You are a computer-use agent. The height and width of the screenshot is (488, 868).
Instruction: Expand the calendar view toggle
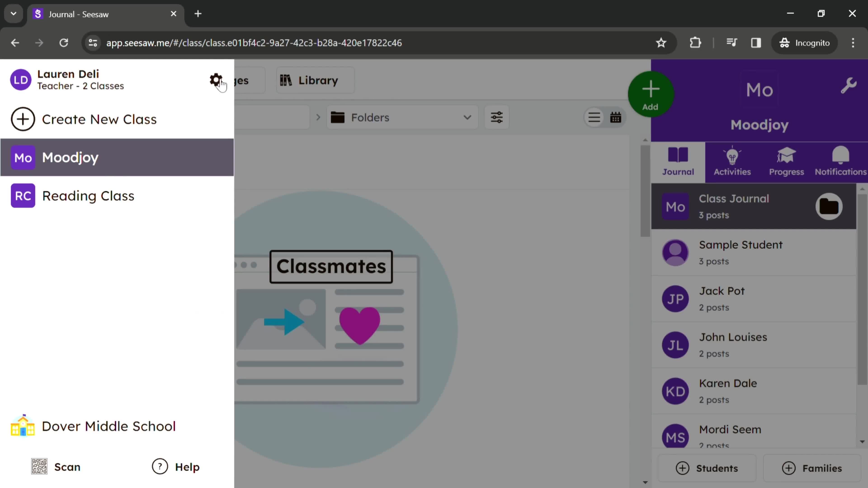[616, 117]
